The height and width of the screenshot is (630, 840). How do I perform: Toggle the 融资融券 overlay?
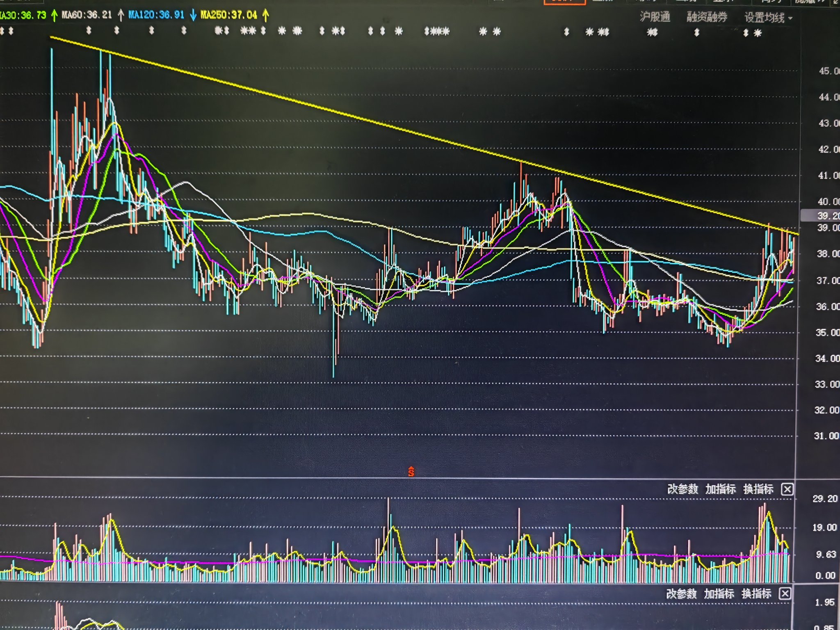(x=707, y=17)
